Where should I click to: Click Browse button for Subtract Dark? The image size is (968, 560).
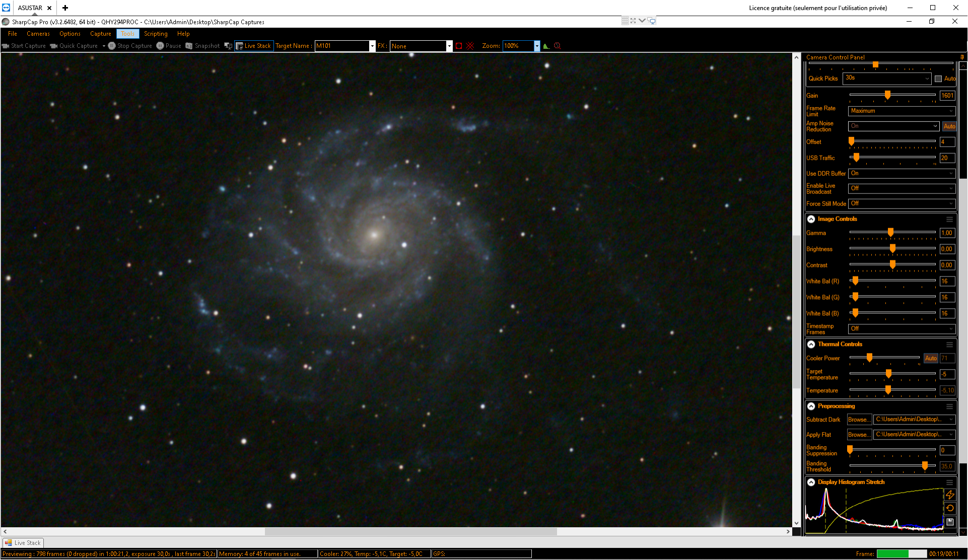pyautogui.click(x=859, y=419)
